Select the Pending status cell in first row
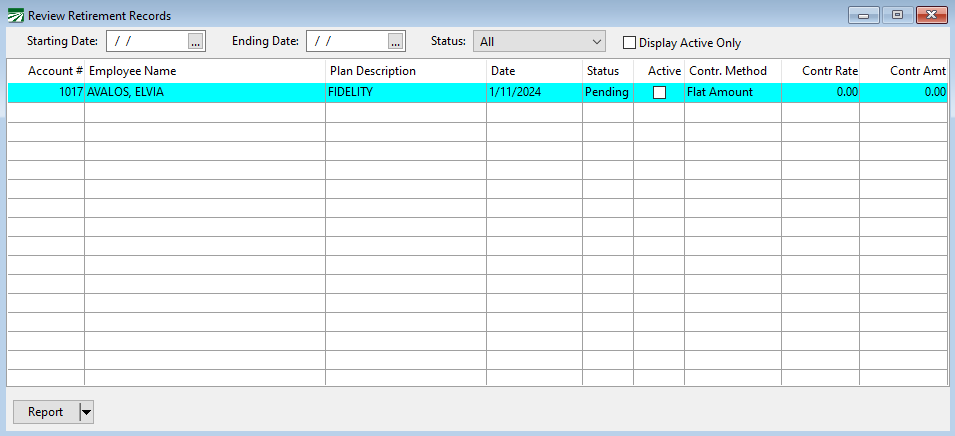955x436 pixels. coord(607,92)
